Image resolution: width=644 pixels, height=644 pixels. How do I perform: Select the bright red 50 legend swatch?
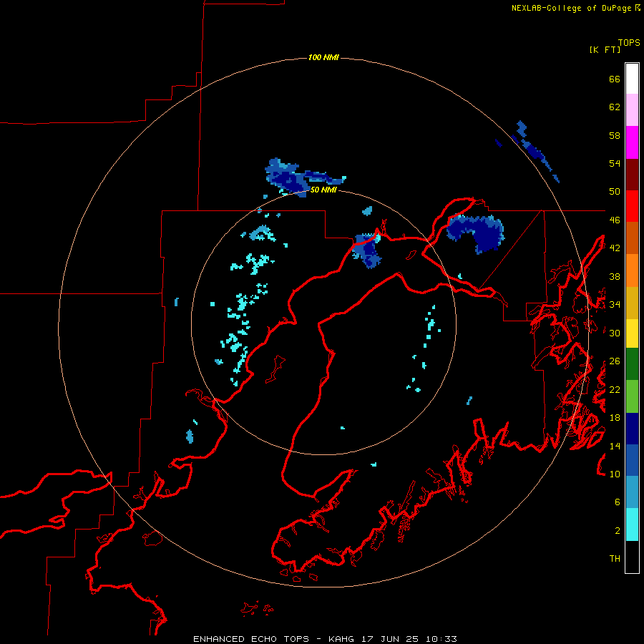pos(632,206)
